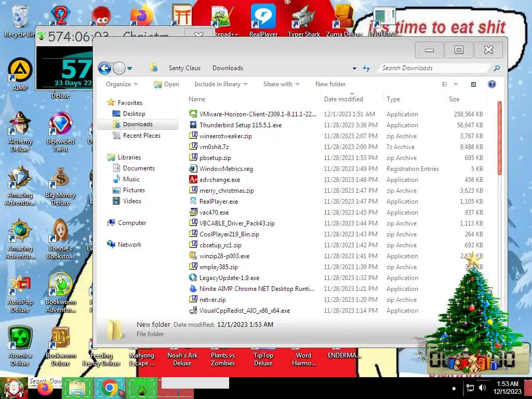The height and width of the screenshot is (399, 532).
Task: Sort by the Type column header
Action: tap(414, 99)
